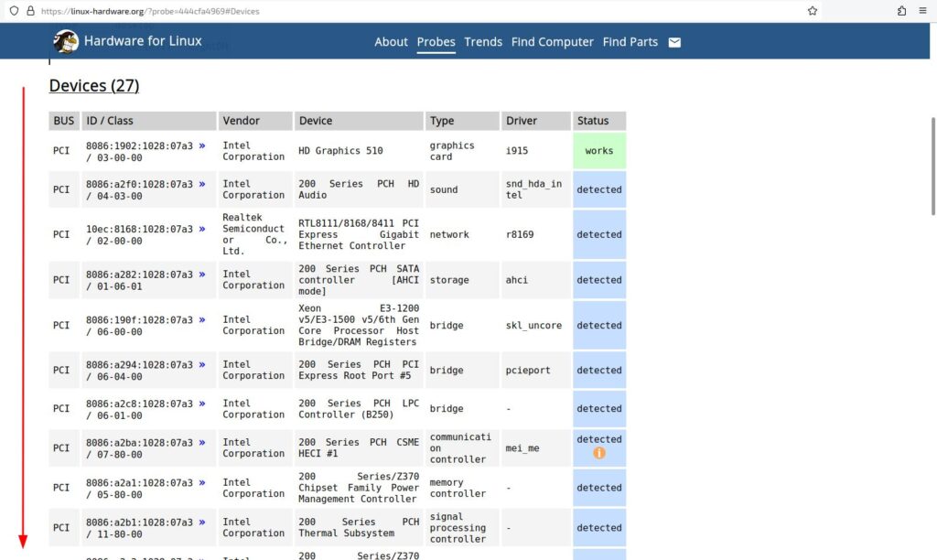Click the Hardware for Linux penguin logo
Viewport: 937px width, 560px height.
[66, 42]
